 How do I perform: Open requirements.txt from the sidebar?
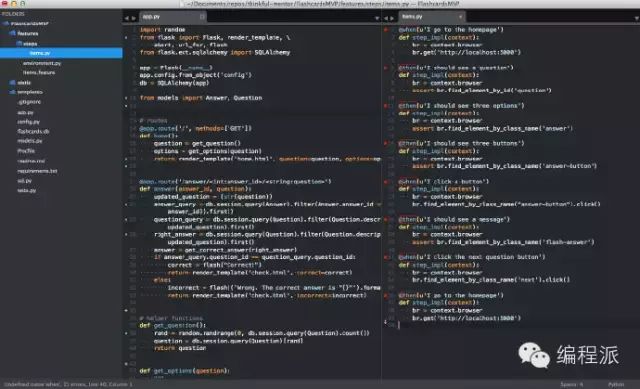pyautogui.click(x=37, y=171)
